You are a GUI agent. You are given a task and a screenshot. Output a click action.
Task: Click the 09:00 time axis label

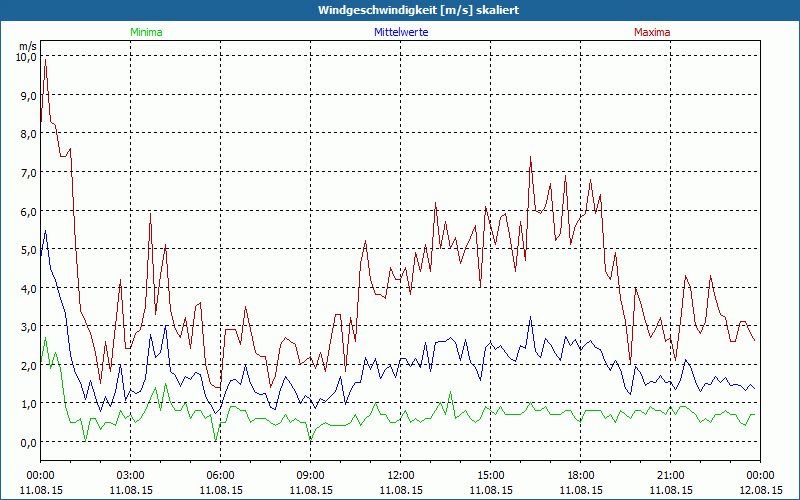[310, 476]
